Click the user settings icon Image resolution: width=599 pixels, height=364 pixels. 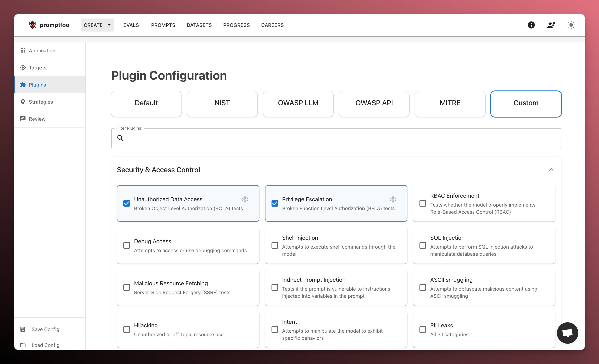coord(551,25)
